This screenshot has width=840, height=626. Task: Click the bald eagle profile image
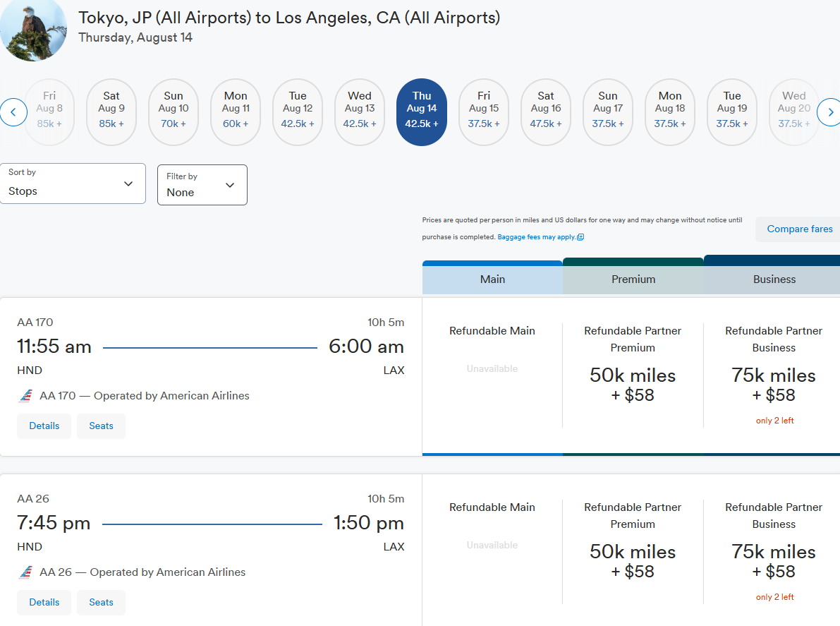point(33,30)
